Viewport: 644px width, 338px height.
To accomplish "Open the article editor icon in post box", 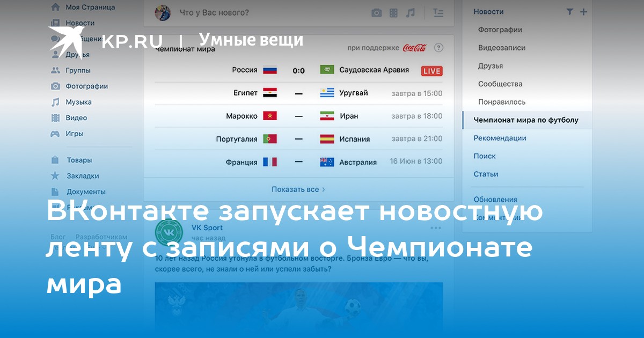I will coord(438,13).
